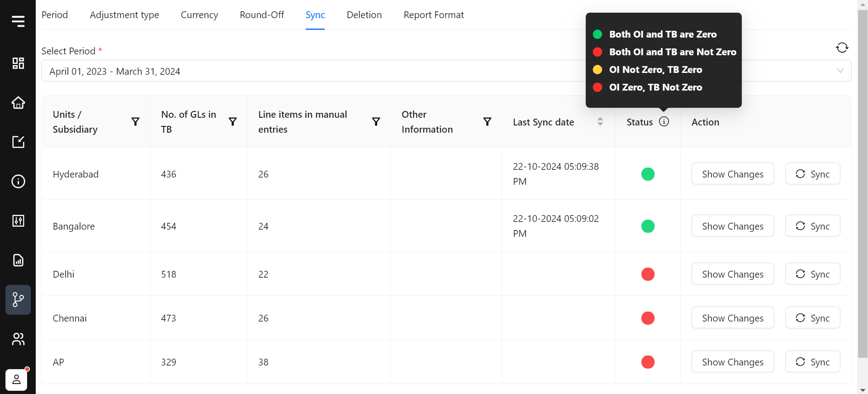Click the Delhi unit name
The image size is (868, 394).
[x=63, y=274]
